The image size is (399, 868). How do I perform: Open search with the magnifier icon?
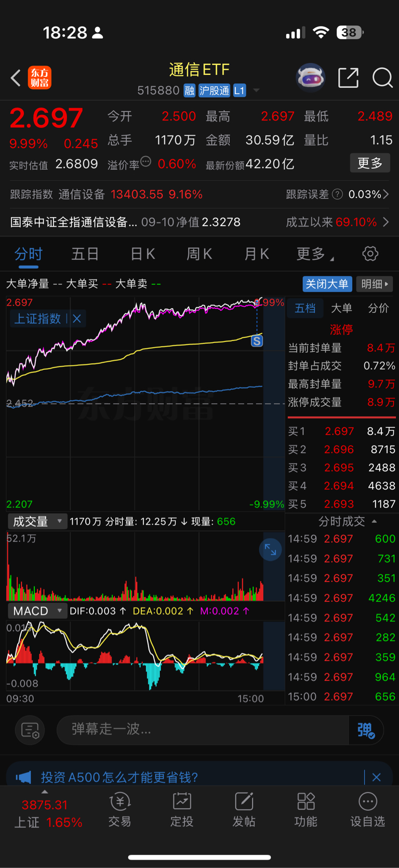[382, 78]
